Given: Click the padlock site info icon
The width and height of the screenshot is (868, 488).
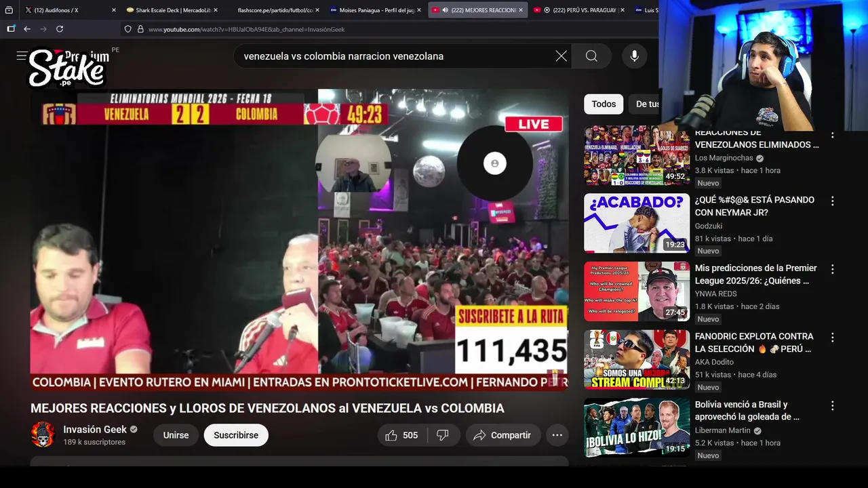Looking at the screenshot, I should pos(140,29).
